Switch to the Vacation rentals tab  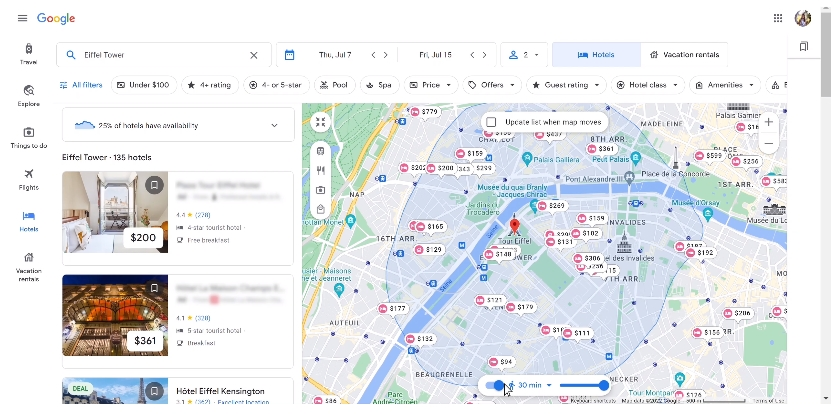click(x=684, y=55)
